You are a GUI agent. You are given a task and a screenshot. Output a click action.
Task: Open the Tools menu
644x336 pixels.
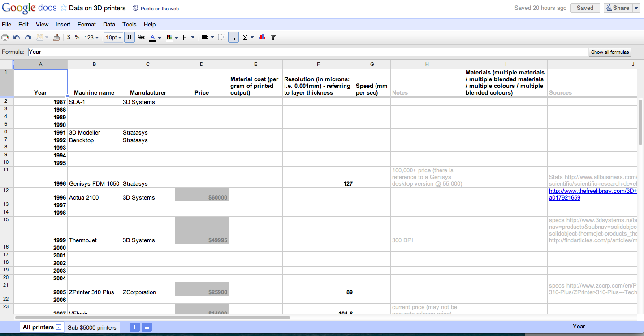[x=130, y=24]
